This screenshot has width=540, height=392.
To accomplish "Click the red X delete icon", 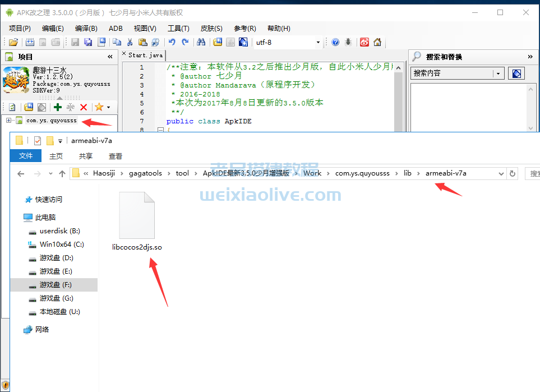I will 84,107.
